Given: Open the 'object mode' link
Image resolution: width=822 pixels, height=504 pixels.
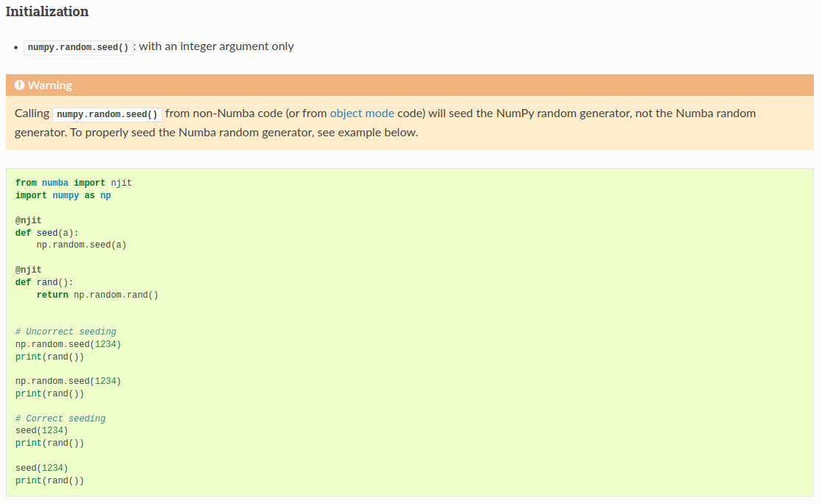Looking at the screenshot, I should pyautogui.click(x=362, y=113).
